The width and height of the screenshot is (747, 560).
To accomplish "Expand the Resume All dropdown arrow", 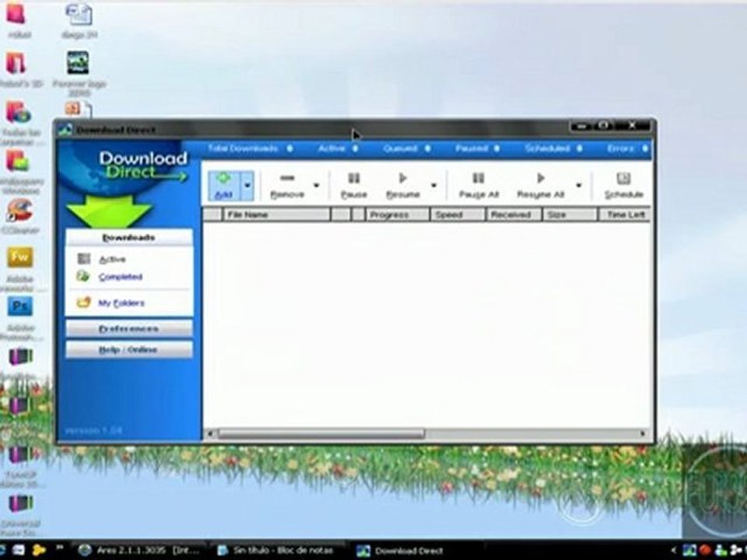I will pos(579,185).
